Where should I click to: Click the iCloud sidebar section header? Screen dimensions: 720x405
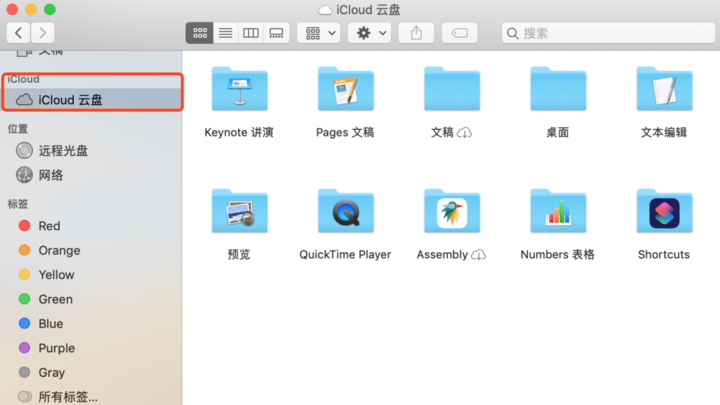(23, 79)
